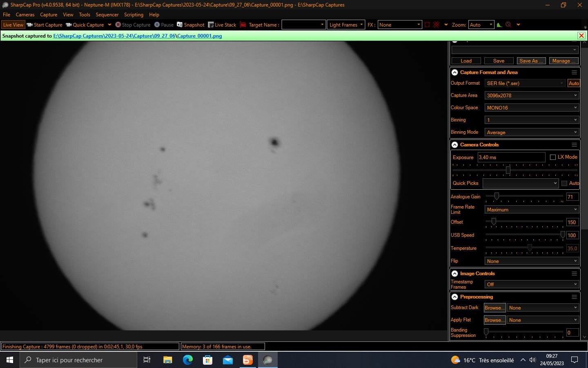Image resolution: width=588 pixels, height=368 pixels.
Task: Collapse the Camera Controls section
Action: [x=454, y=145]
